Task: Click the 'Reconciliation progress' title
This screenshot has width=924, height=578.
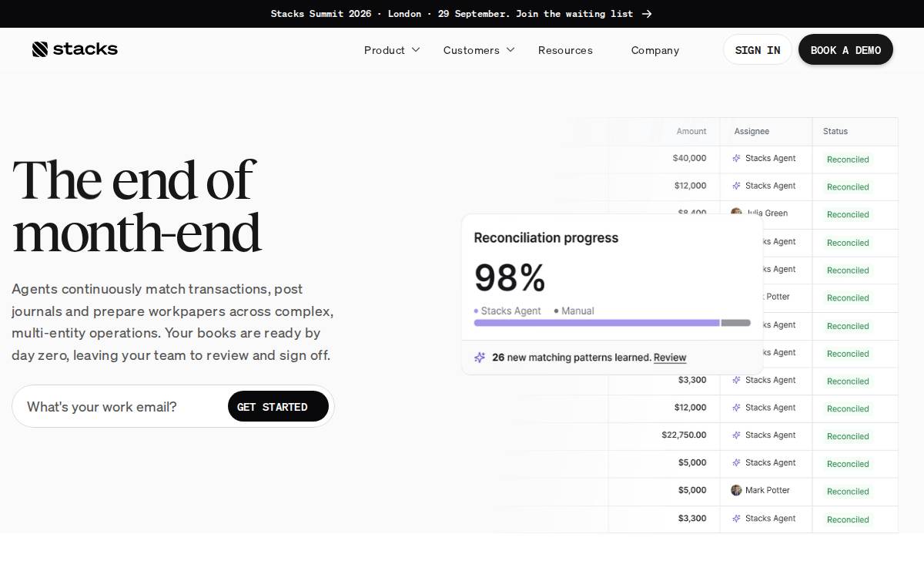Action: [546, 237]
